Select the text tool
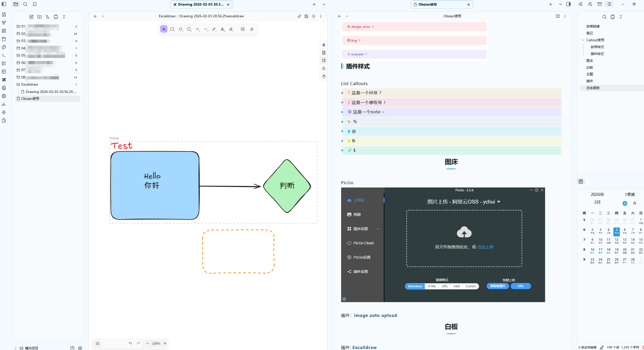644x350 pixels. coord(222,29)
